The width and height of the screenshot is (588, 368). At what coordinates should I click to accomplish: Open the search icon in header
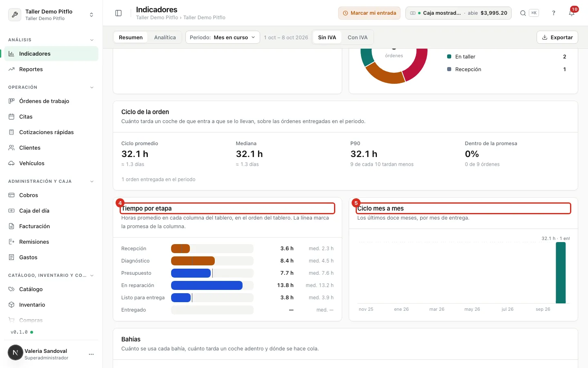point(523,13)
